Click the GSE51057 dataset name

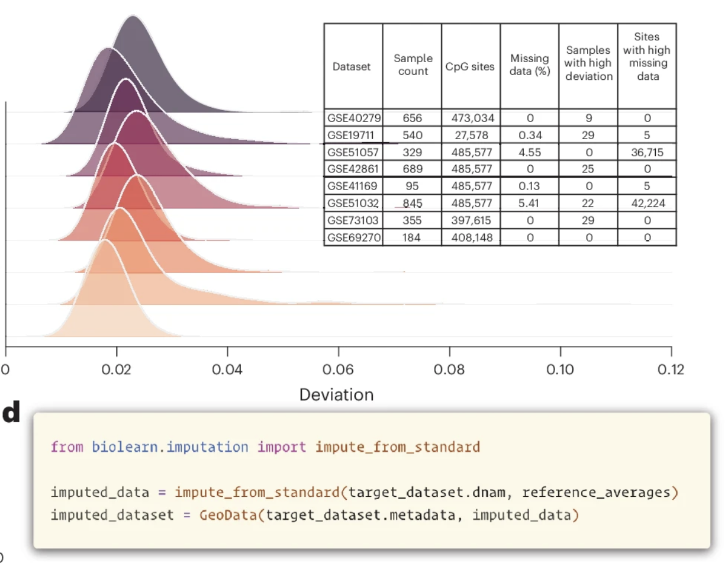click(352, 152)
